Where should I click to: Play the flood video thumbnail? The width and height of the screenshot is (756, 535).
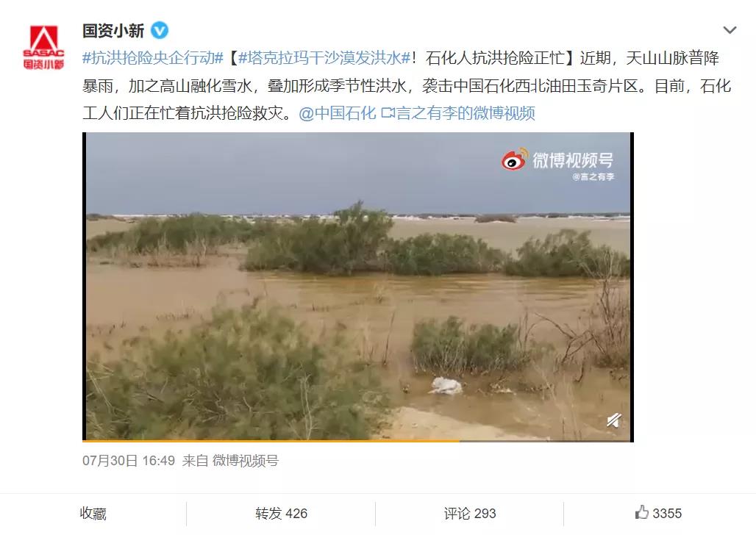(357, 286)
